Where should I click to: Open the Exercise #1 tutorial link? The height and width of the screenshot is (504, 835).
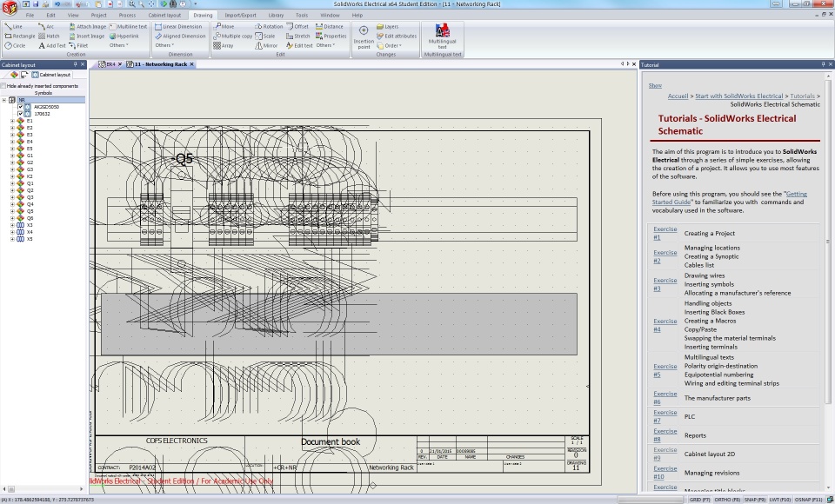[665, 233]
